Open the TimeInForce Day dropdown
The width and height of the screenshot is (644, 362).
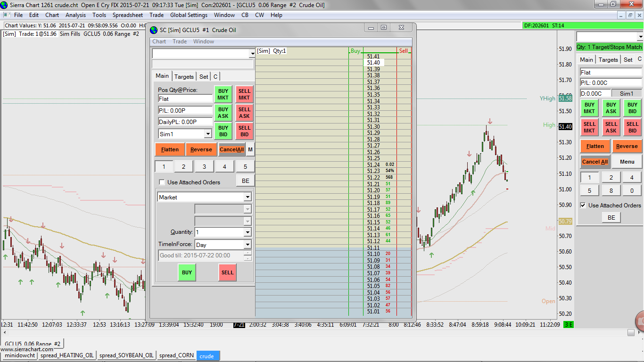[x=248, y=245]
